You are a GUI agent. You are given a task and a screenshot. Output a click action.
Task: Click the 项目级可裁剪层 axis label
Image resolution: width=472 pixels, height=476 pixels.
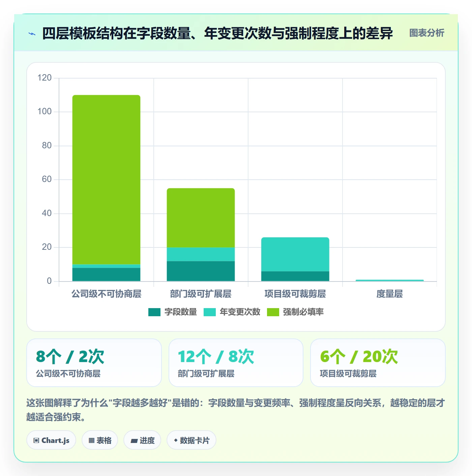pyautogui.click(x=295, y=294)
